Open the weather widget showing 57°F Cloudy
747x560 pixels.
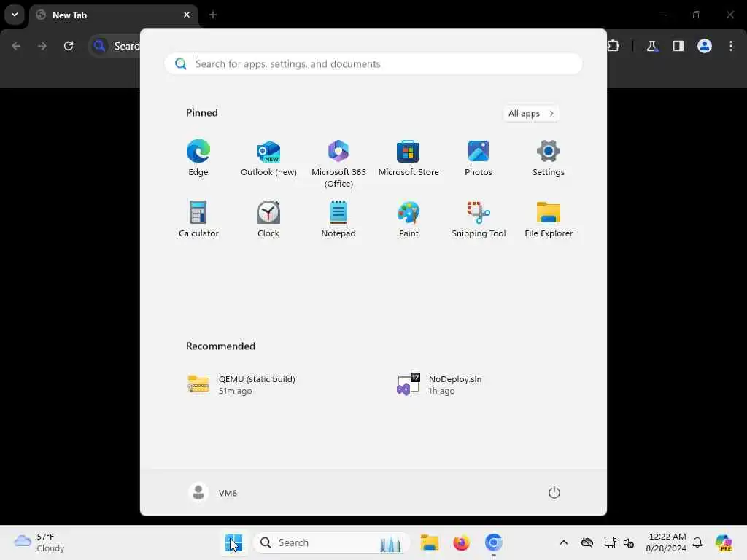pos(39,542)
